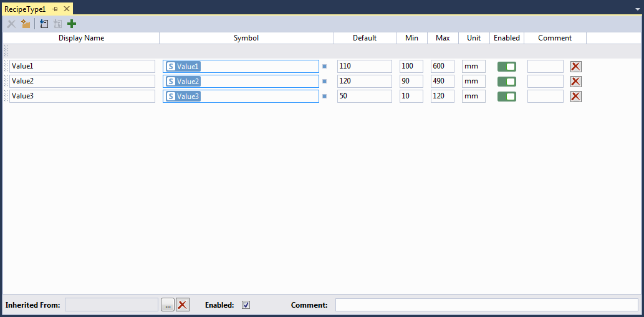Click the Value2 symbol tag
Screen dimensions: 644x317
pos(183,81)
